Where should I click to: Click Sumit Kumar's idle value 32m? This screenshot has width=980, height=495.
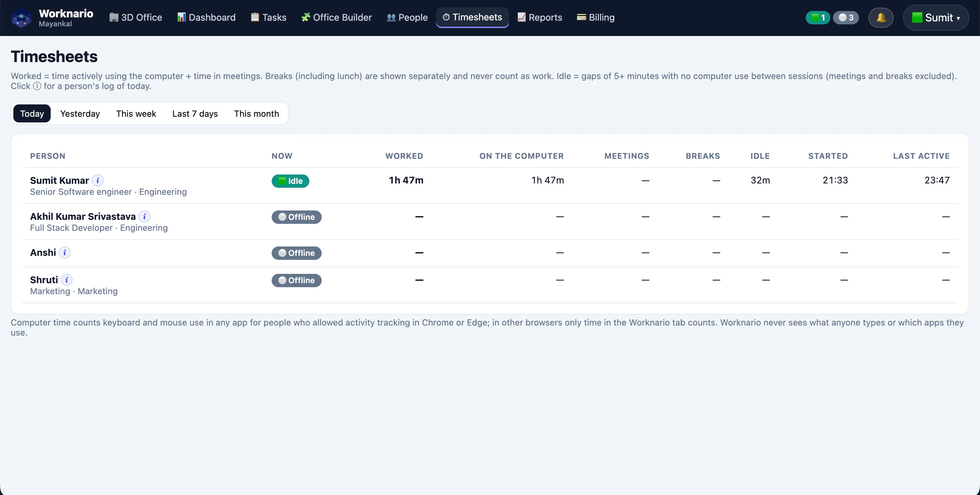760,180
